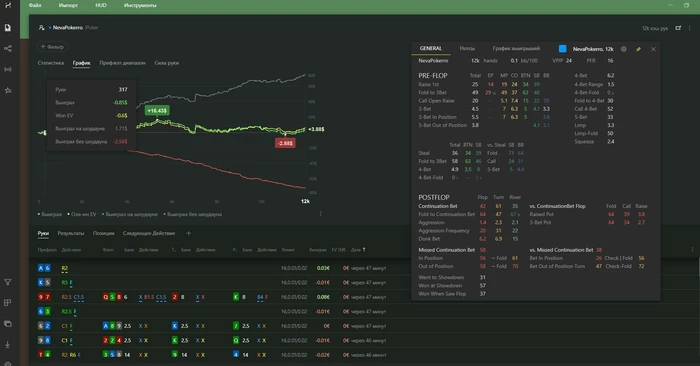The width and height of the screenshot is (700, 366).
Task: Open the favorites star sidebar icon
Action: pyautogui.click(x=8, y=90)
